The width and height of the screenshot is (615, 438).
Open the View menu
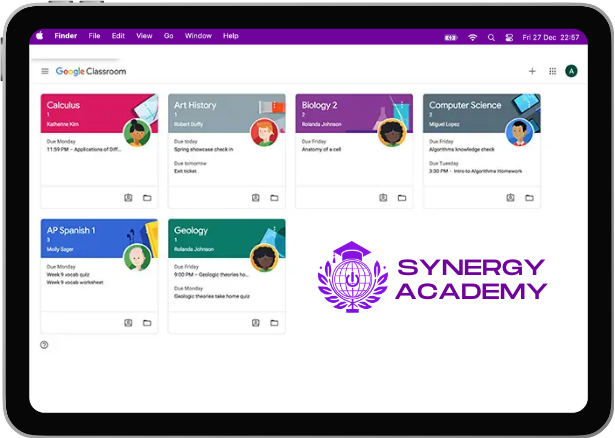(x=144, y=36)
